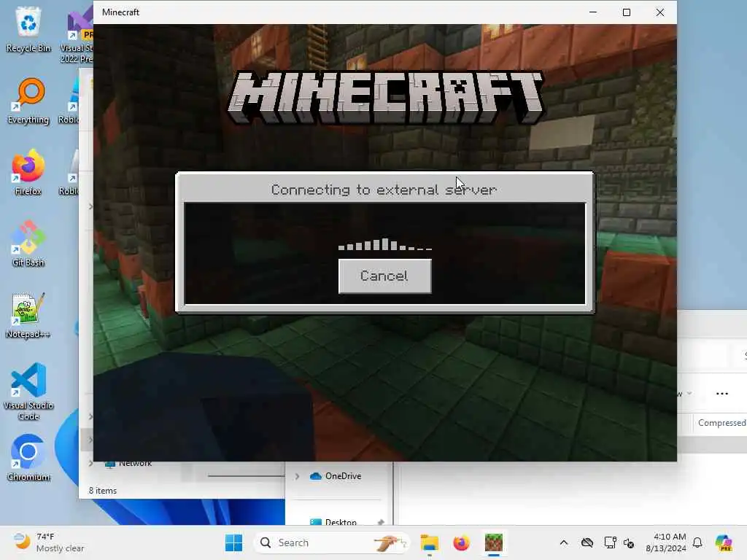Open the Git Bash desktop shortcut
Screen dimensions: 747x560
click(x=28, y=244)
